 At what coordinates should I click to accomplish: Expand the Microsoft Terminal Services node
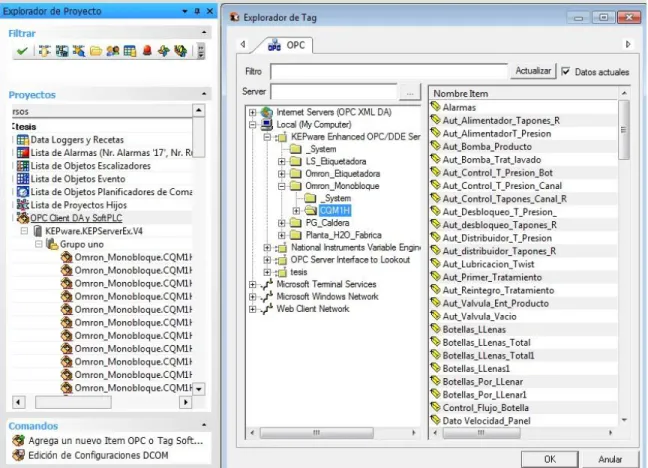[253, 284]
